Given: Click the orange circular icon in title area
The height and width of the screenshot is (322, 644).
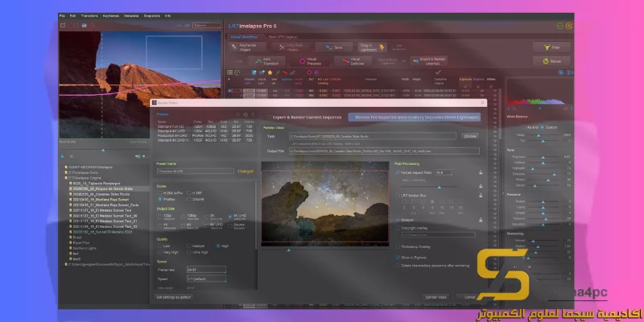Looking at the screenshot, I should pyautogui.click(x=569, y=26).
